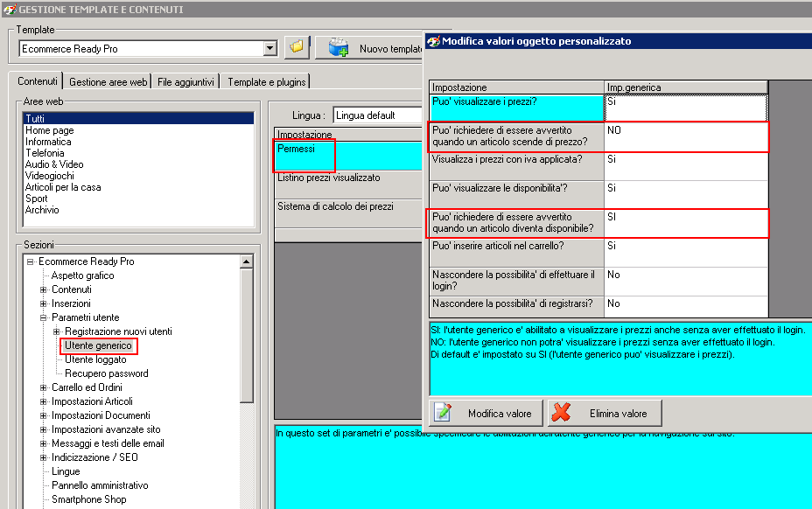Click the Gestione Template e Contenuti title icon
The width and height of the screenshot is (812, 509).
pos(10,10)
